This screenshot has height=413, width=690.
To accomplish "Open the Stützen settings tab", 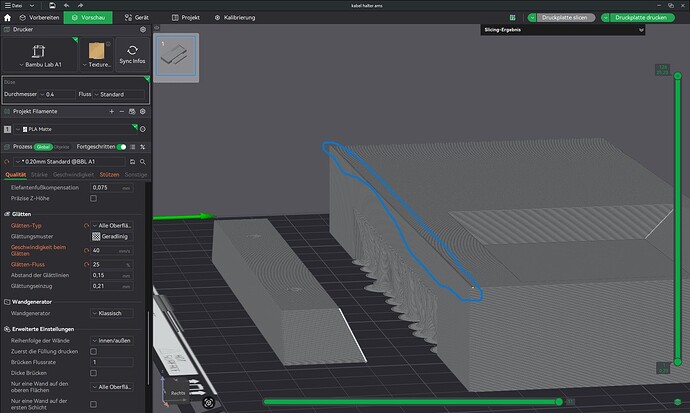I will pyautogui.click(x=109, y=175).
